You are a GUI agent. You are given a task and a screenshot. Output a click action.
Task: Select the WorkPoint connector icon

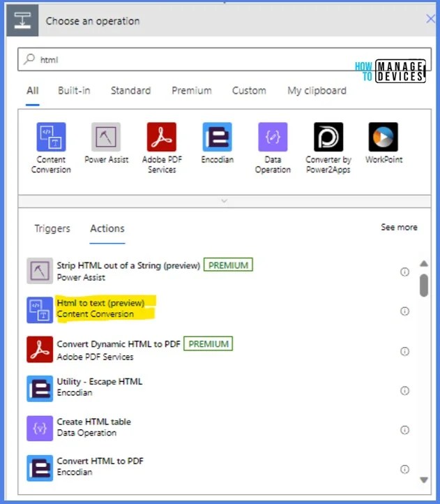pos(384,137)
